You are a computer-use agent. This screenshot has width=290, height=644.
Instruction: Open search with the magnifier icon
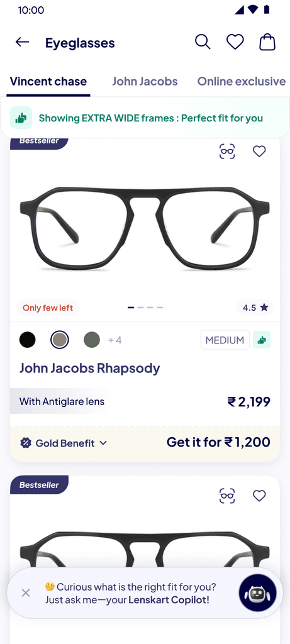tap(203, 42)
